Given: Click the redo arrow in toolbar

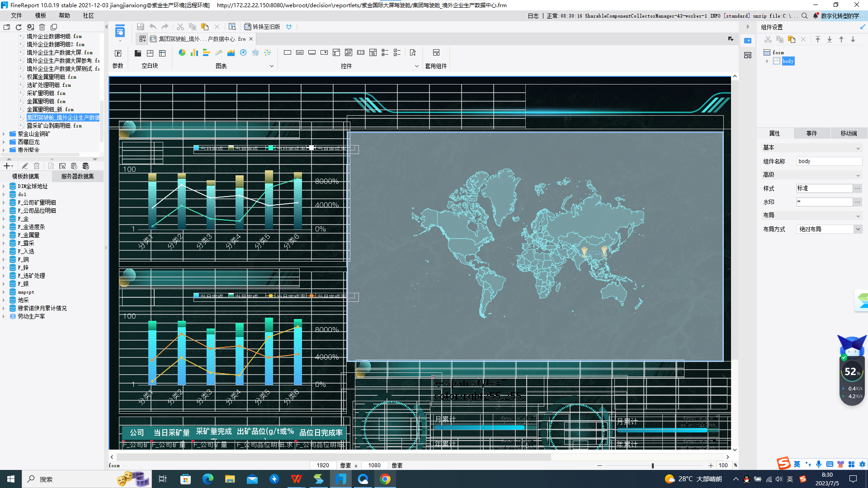Looking at the screenshot, I should click(165, 27).
